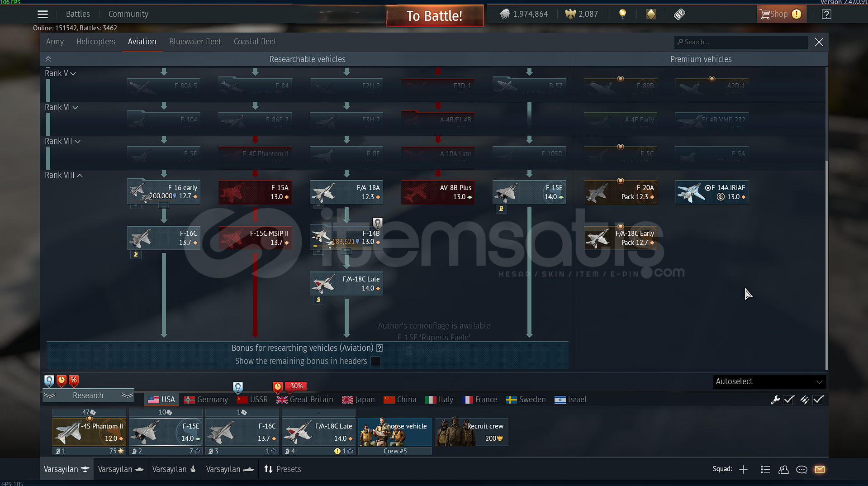The width and height of the screenshot is (868, 486).
Task: Toggle auto-repair checkmark beside wrench
Action: [789, 400]
